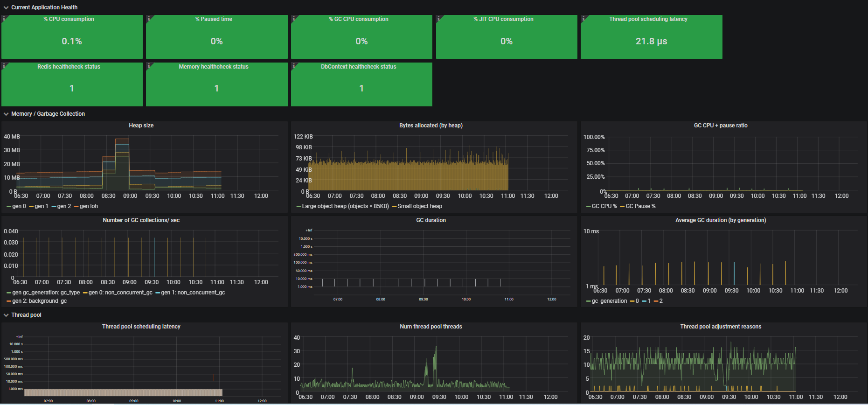Viewport: 868px width, 405px height.
Task: Open Average GC duration (by generation) panel menu
Action: tap(721, 220)
